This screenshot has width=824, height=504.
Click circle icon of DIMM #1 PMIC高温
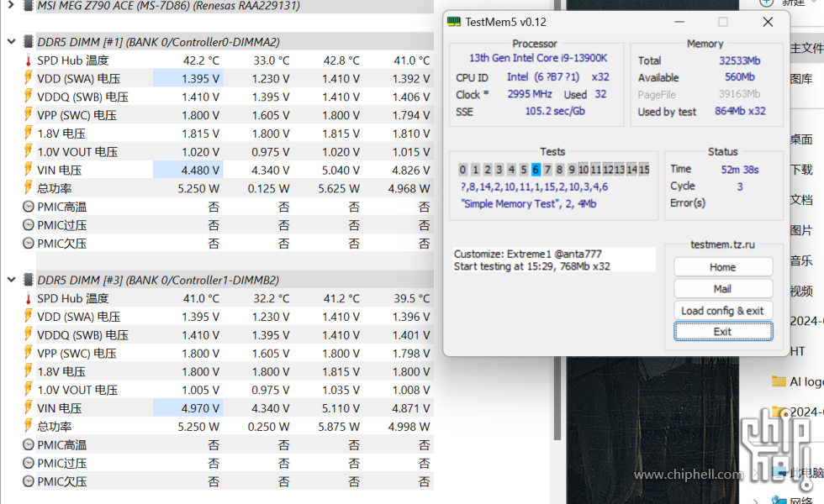29,207
